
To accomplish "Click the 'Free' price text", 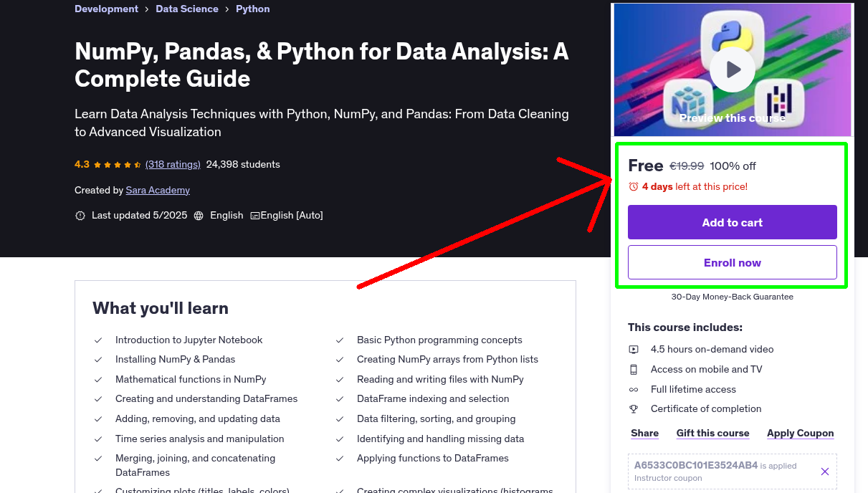I will point(646,166).
